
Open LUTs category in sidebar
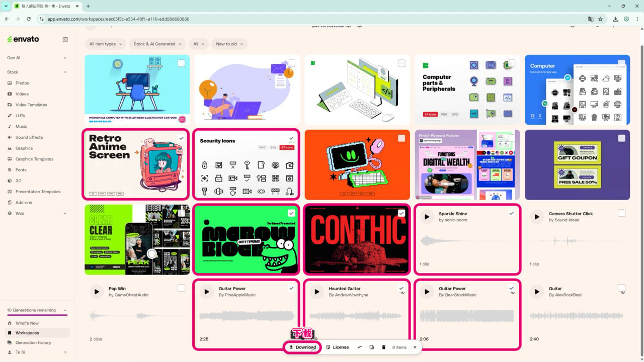point(20,116)
